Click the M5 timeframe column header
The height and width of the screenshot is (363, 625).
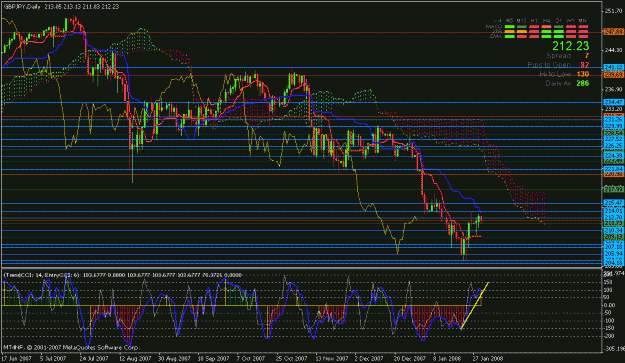tap(509, 21)
